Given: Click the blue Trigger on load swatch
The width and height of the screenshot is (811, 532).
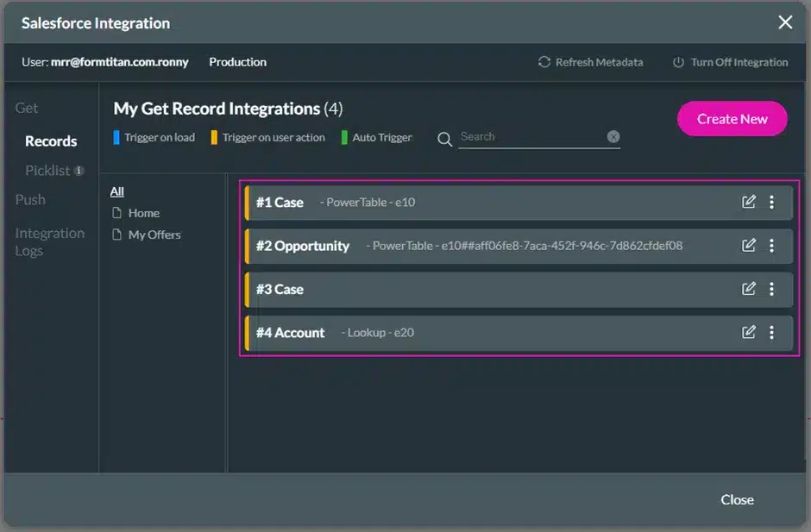Looking at the screenshot, I should pyautogui.click(x=116, y=137).
